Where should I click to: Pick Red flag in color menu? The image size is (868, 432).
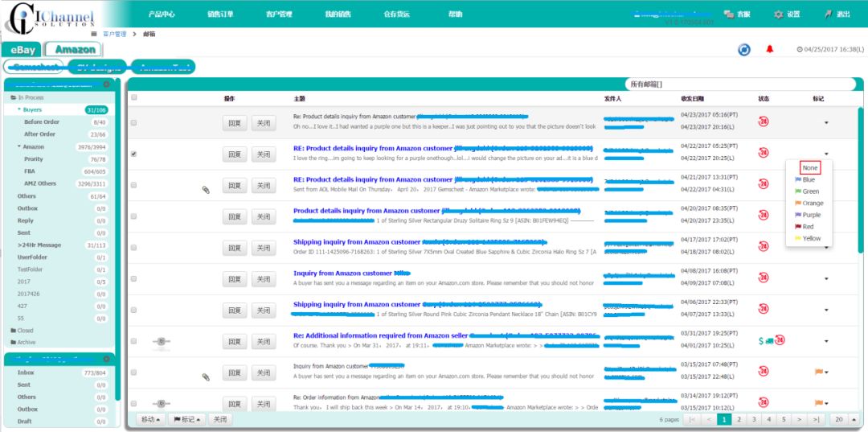805,227
